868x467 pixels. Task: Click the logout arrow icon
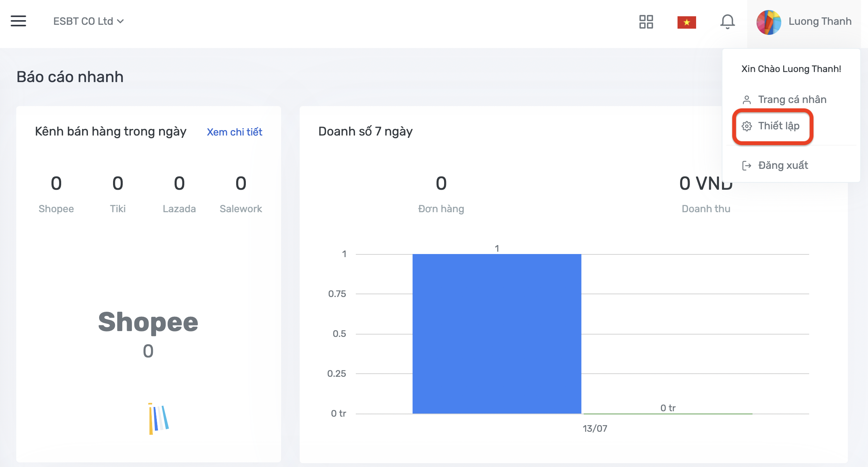[x=747, y=166]
